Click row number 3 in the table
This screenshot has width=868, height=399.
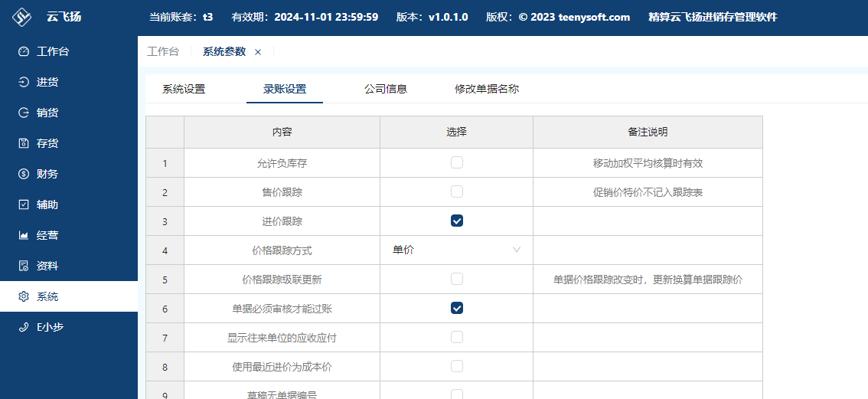(165, 221)
